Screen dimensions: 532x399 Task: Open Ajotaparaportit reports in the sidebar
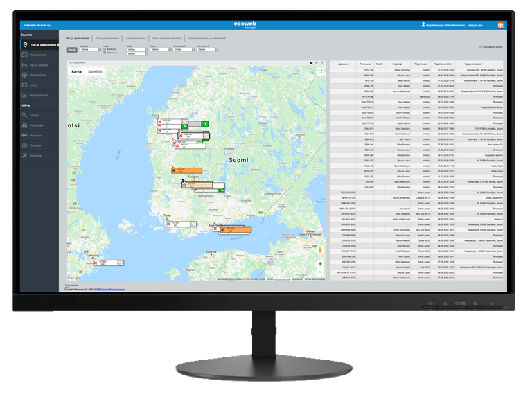pyautogui.click(x=39, y=96)
